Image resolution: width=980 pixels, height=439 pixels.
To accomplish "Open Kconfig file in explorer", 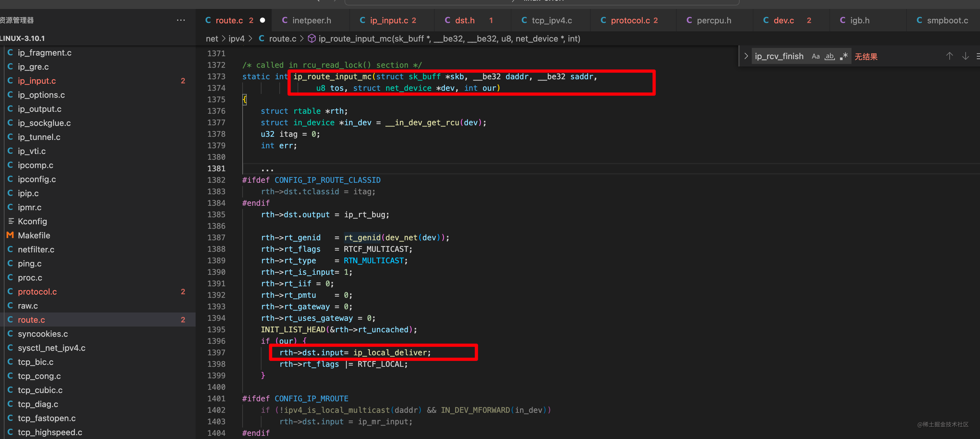I will pos(32,221).
